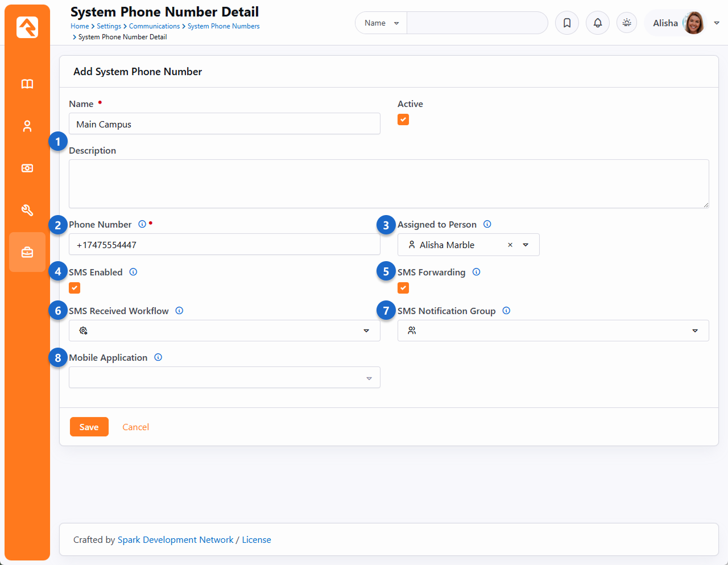Uncheck the Active checkbox

403,119
